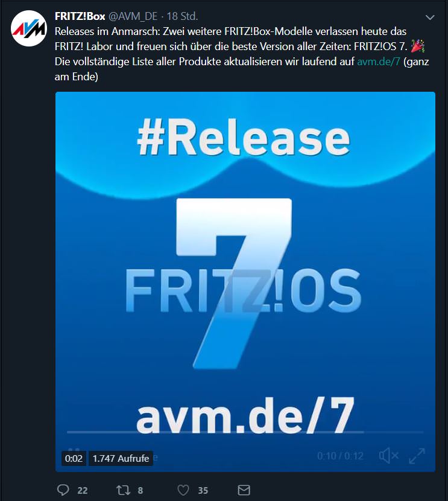Click the 0:02 remaining time badge

click(x=74, y=459)
